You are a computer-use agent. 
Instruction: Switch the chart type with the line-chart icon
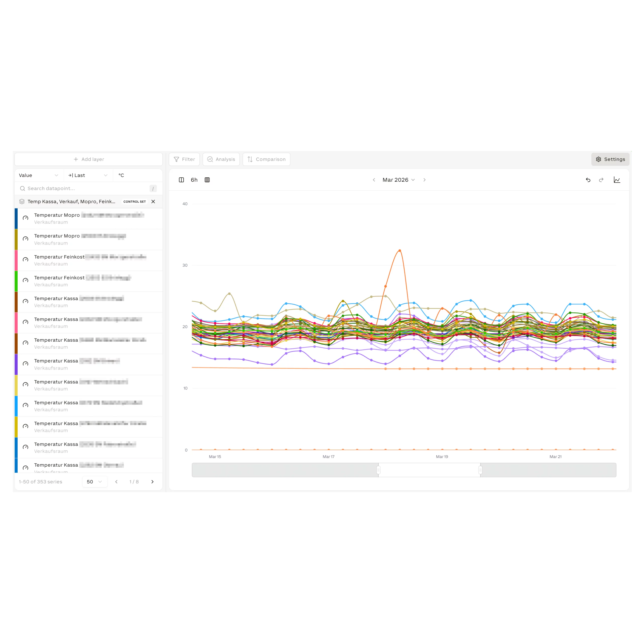[x=617, y=180]
